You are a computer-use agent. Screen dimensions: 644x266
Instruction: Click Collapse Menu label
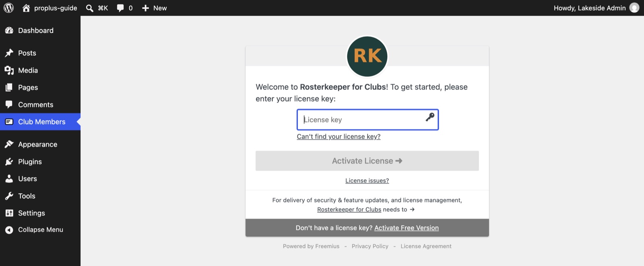click(41, 230)
